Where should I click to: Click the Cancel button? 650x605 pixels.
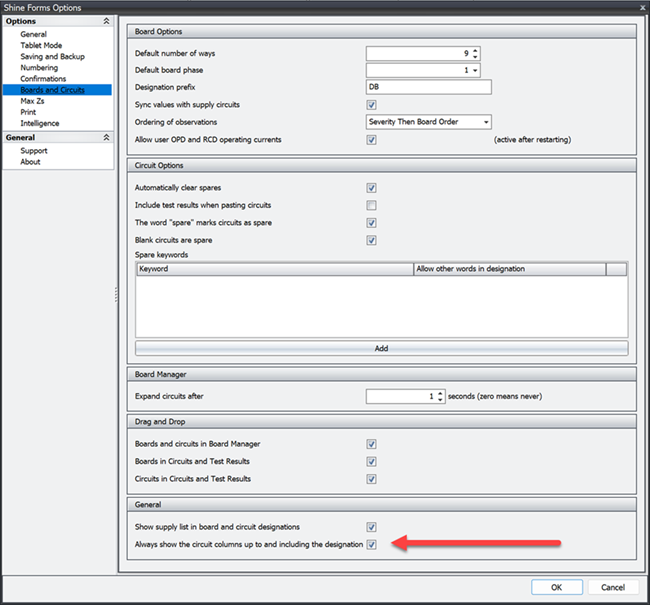(613, 588)
